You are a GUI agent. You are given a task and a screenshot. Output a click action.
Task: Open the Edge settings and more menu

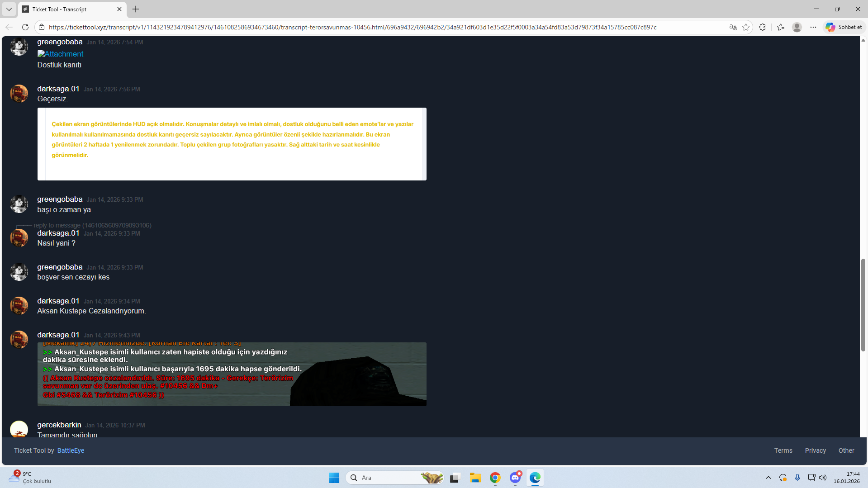coord(813,27)
